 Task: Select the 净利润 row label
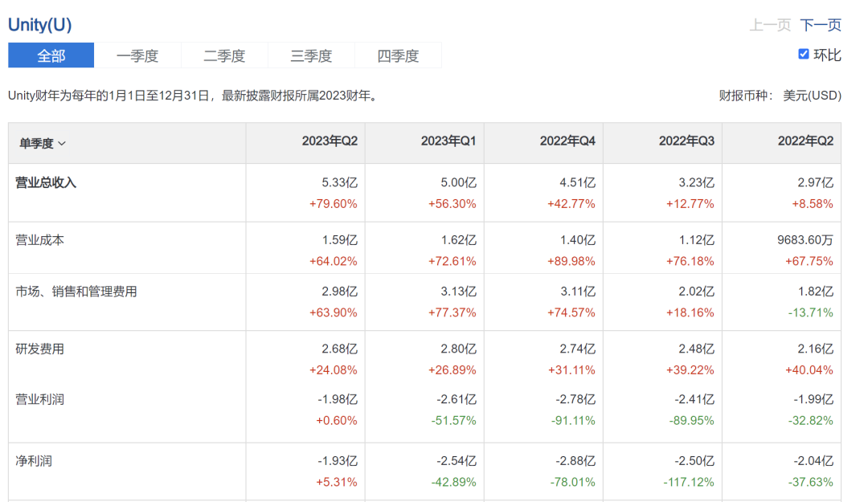point(34,461)
